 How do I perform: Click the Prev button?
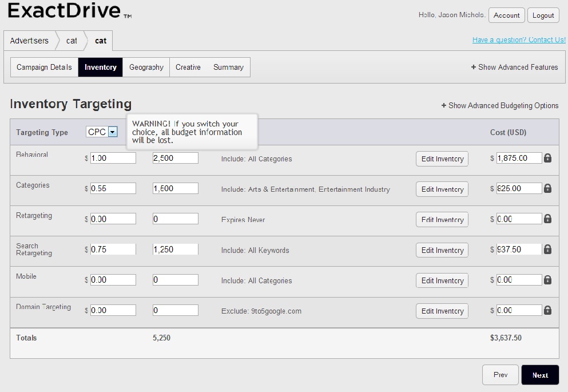[500, 375]
